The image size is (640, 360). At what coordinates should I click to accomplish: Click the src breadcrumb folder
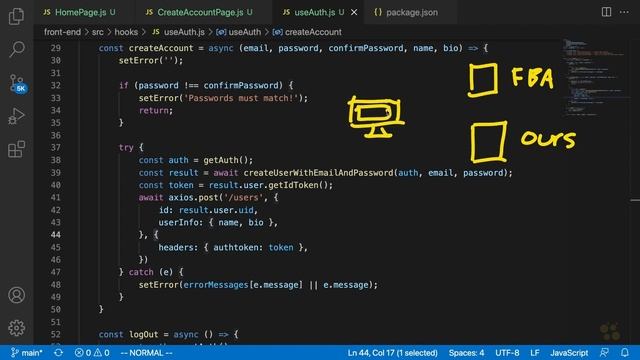point(98,32)
